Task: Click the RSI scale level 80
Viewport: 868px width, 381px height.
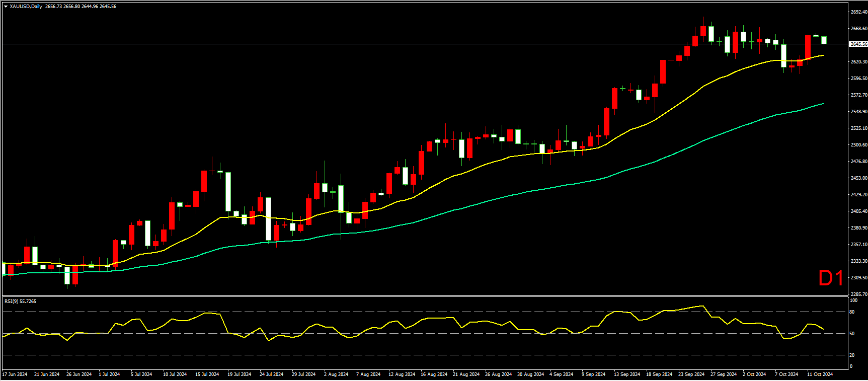Action: [852, 312]
